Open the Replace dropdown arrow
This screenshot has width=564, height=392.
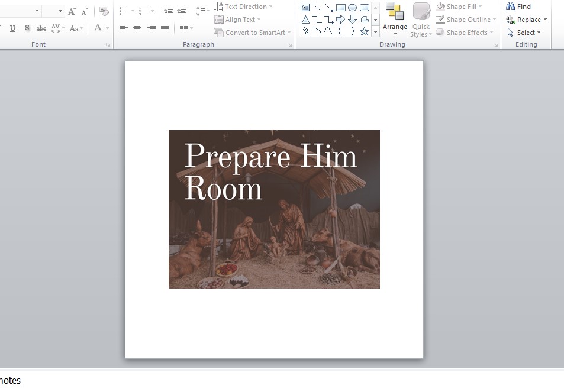(545, 20)
